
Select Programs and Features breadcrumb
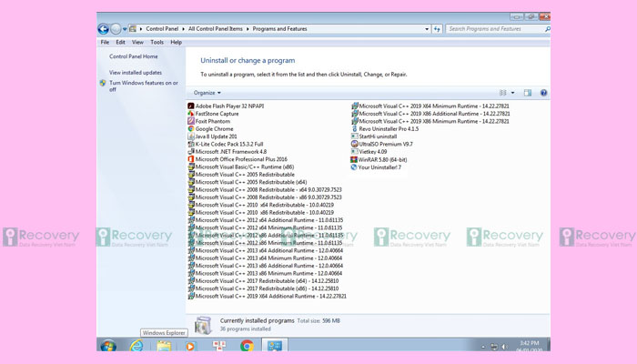coord(280,29)
